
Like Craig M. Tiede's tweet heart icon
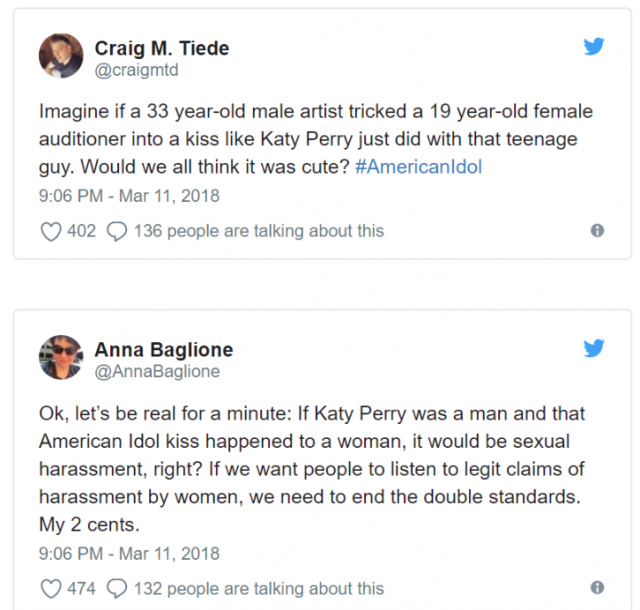[x=50, y=231]
